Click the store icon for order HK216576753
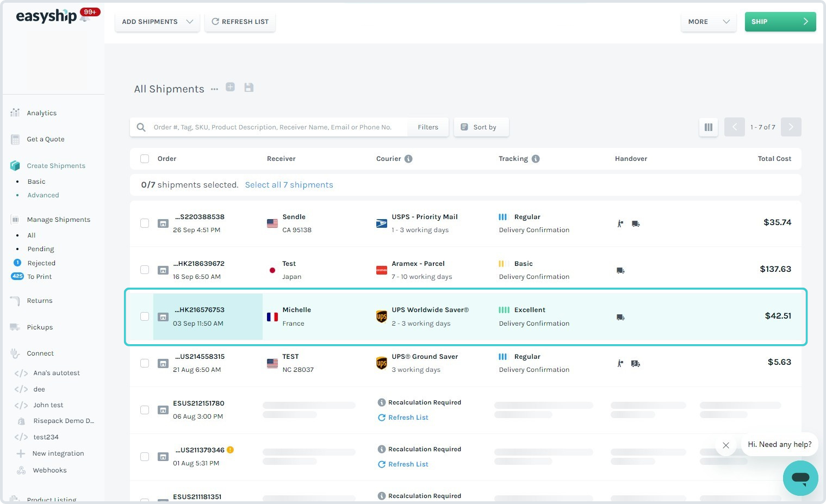The height and width of the screenshot is (504, 826). tap(163, 317)
